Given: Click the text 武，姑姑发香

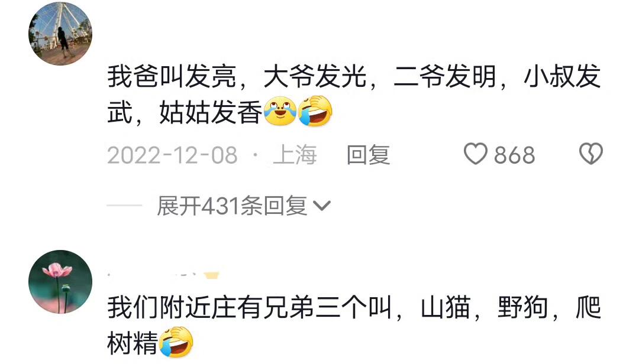Looking at the screenshot, I should [x=184, y=112].
